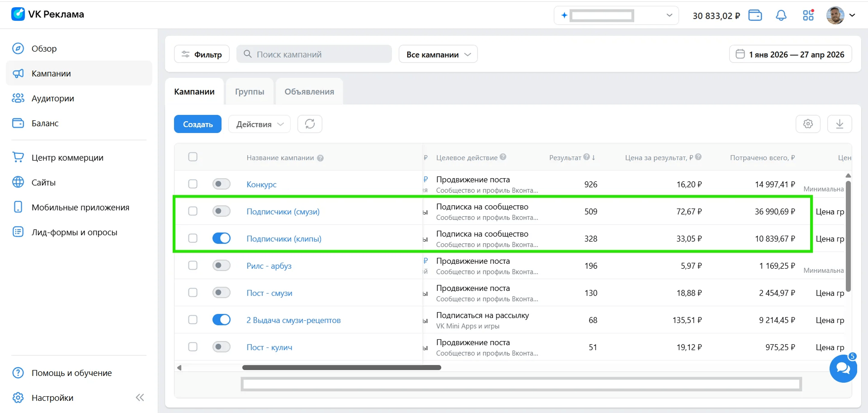Tick checkbox for 2 Выдача смузи-рецептов
Viewport: 868px width, 413px height.
click(x=193, y=320)
